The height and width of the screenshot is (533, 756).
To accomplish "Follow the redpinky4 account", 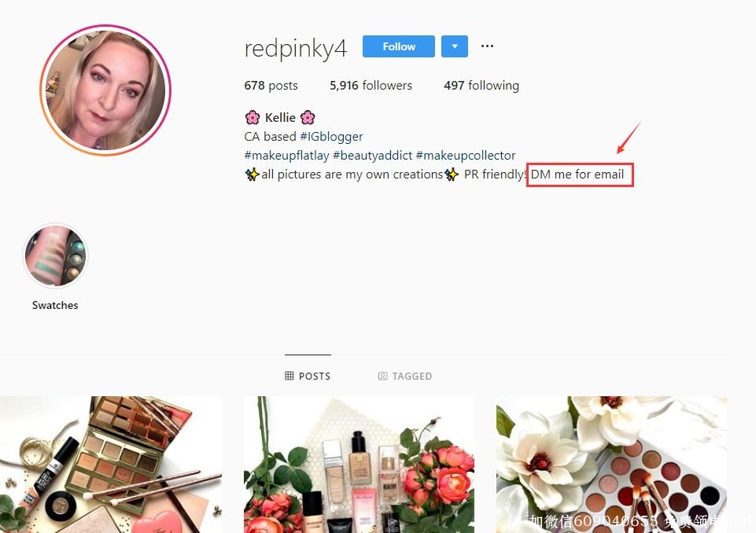I will coord(398,46).
